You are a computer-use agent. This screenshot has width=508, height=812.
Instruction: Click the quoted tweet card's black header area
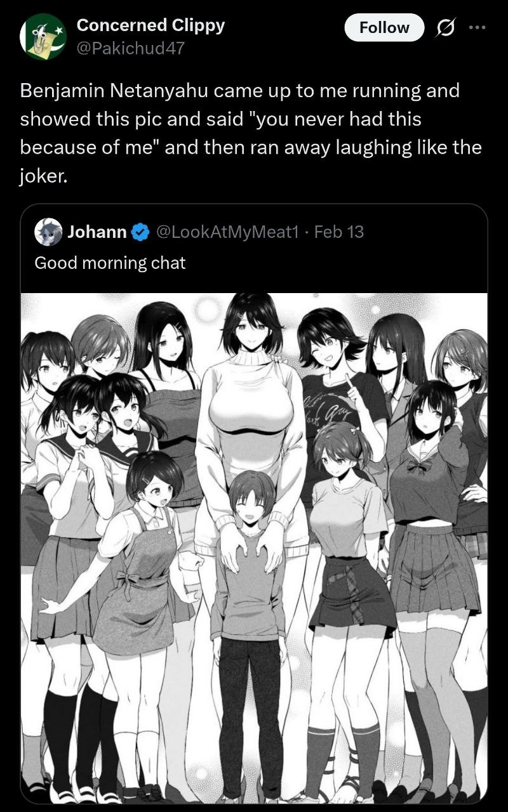coord(254,249)
